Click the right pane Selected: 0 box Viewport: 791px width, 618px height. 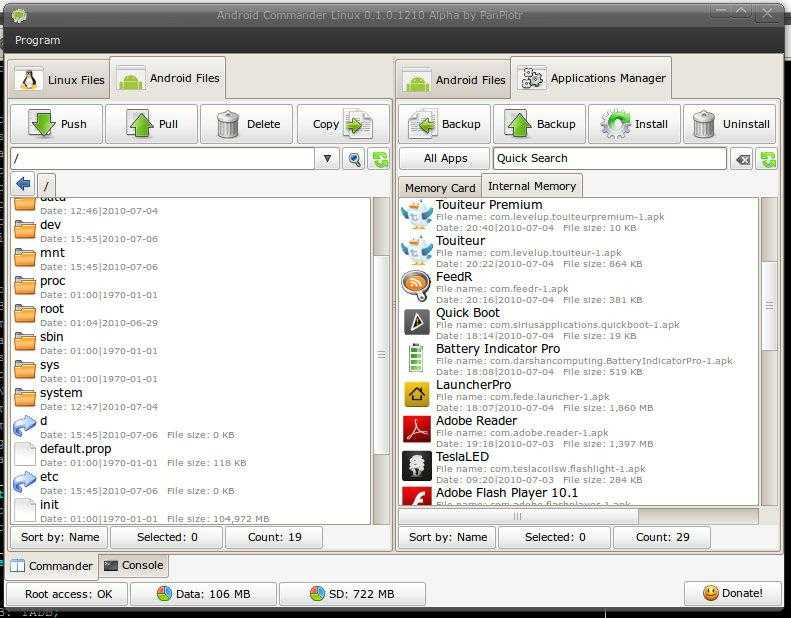(x=554, y=537)
